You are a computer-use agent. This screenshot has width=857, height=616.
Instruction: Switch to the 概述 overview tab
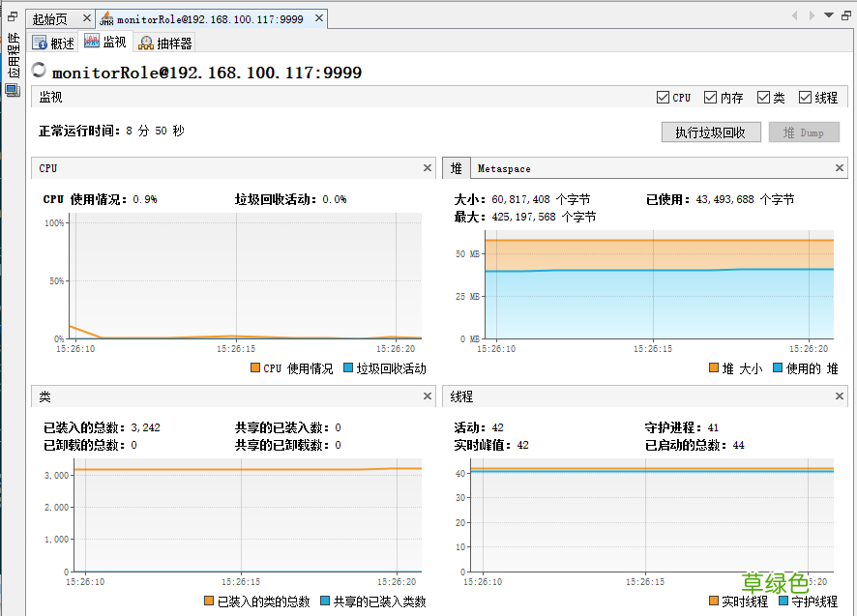coord(53,43)
